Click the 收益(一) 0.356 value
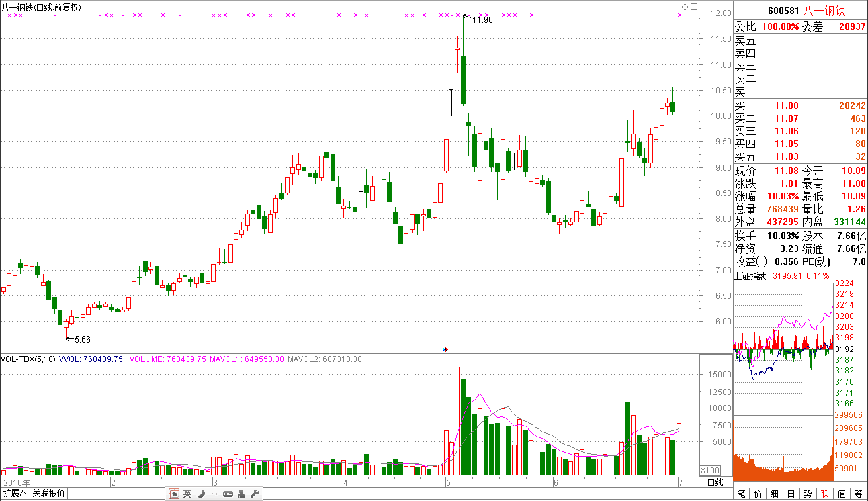The height and width of the screenshot is (501, 868). point(785,262)
